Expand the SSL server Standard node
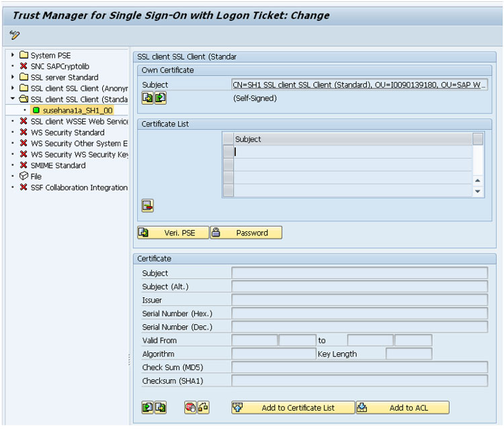The height and width of the screenshot is (429, 504). point(13,77)
